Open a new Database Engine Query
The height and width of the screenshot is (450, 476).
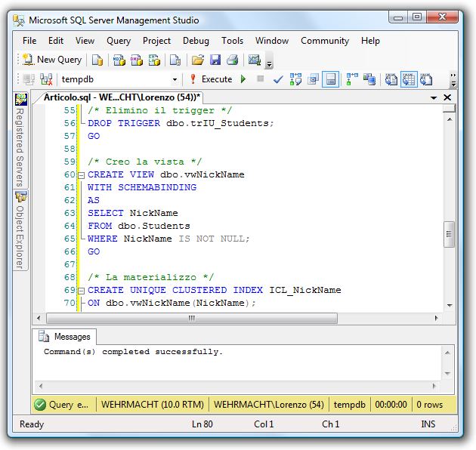[x=97, y=60]
